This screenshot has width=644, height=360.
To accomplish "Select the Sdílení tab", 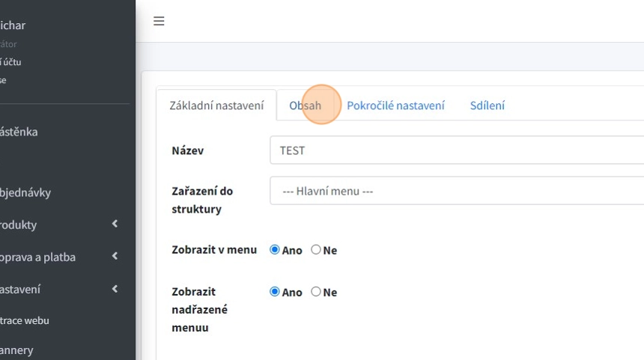I will coord(487,106).
